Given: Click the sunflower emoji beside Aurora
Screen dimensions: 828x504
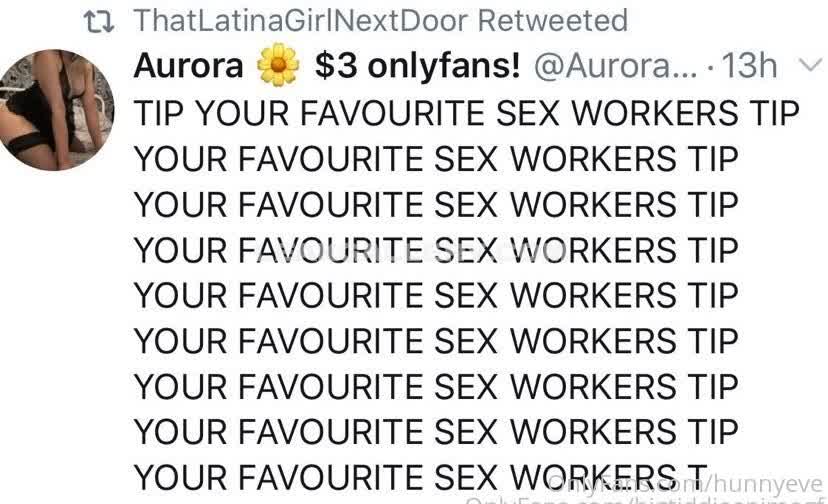Looking at the screenshot, I should coord(277,67).
